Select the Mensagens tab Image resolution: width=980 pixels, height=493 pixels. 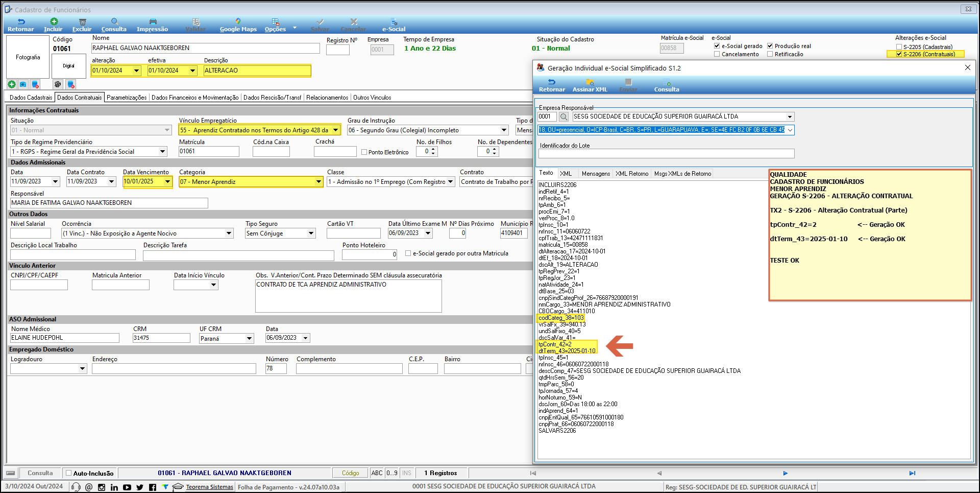tap(596, 174)
